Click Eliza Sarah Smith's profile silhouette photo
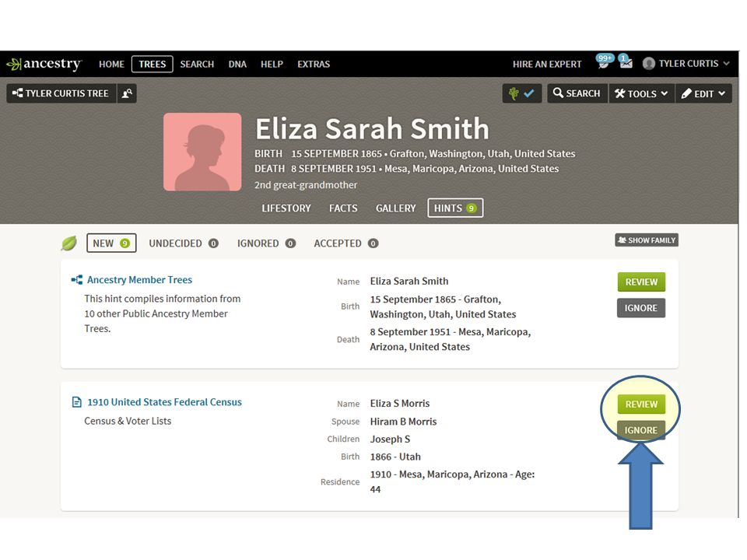The height and width of the screenshot is (560, 747). point(202,152)
